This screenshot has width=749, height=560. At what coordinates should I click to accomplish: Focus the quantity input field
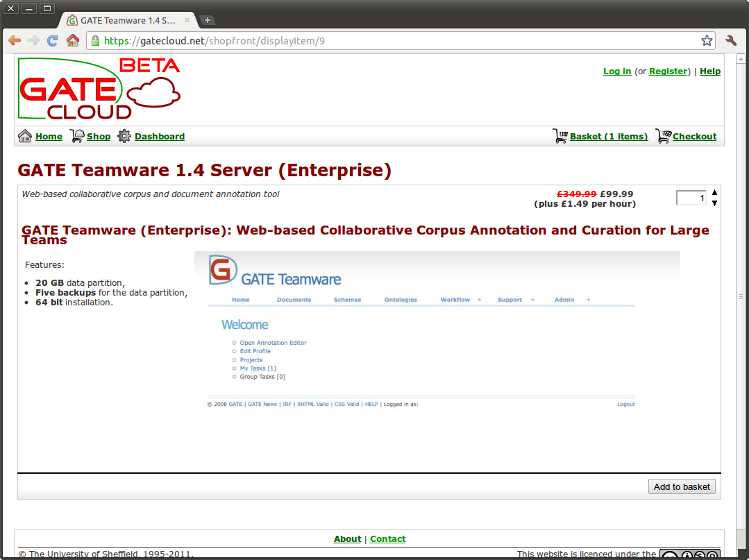click(691, 198)
